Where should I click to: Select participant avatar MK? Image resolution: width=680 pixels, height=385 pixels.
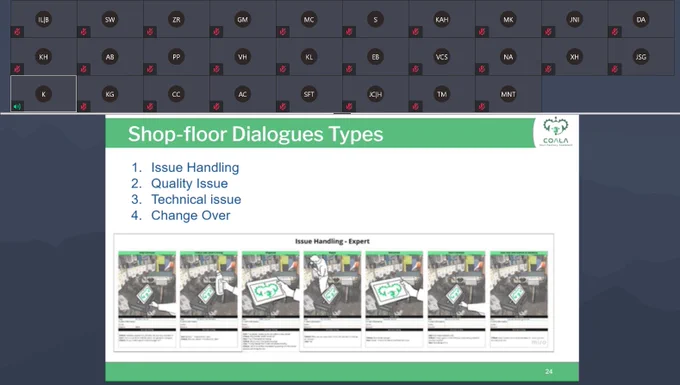(508, 20)
